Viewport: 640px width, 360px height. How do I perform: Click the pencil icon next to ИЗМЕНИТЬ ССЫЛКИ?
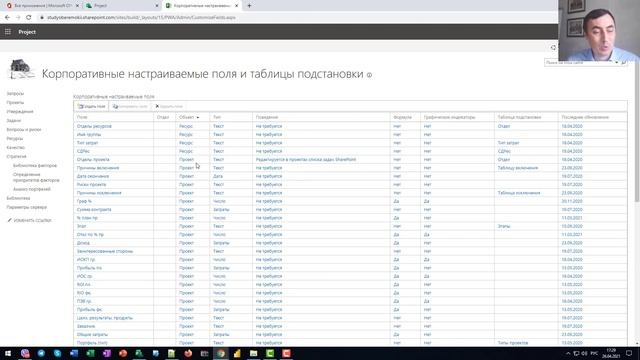click(x=9, y=220)
